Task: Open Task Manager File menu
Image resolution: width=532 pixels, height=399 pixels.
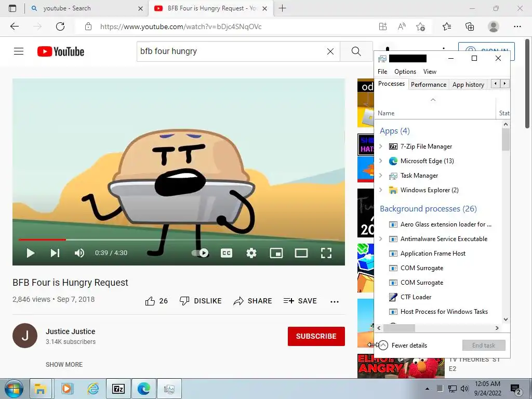Action: pyautogui.click(x=382, y=72)
